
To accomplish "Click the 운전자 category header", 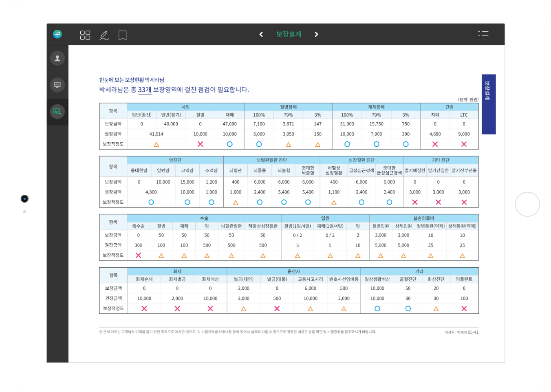I will coord(294,271).
